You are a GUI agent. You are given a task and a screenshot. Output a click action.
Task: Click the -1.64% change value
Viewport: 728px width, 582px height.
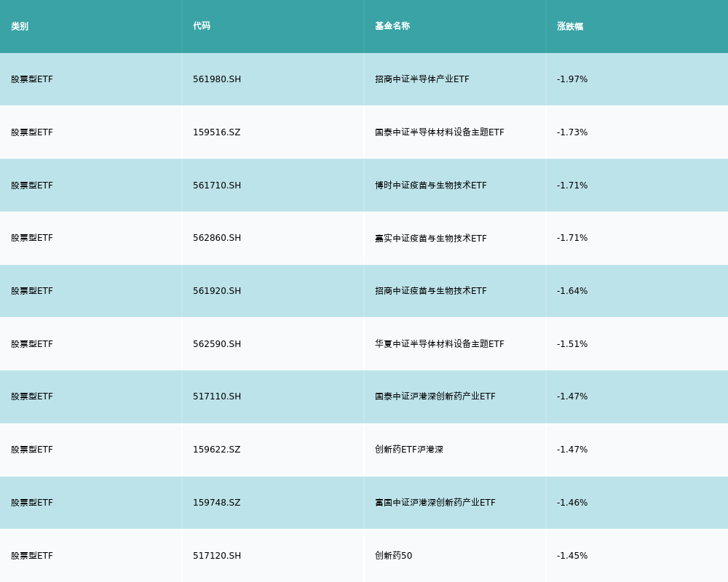tap(572, 291)
